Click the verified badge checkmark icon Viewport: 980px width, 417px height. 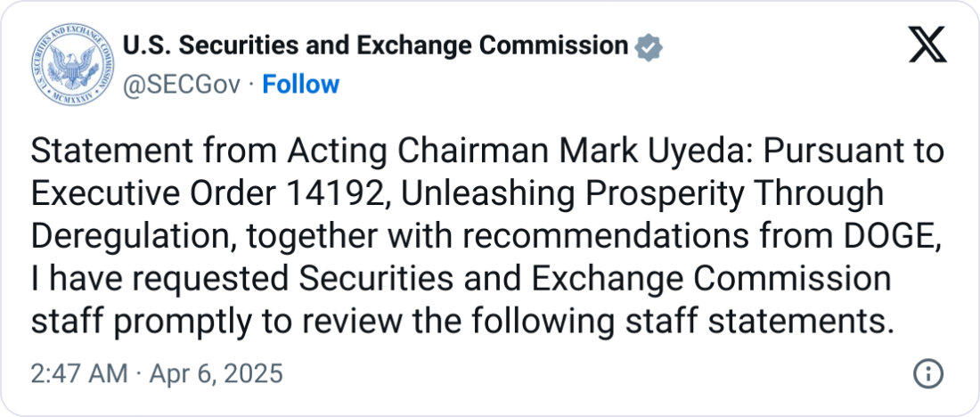point(649,46)
